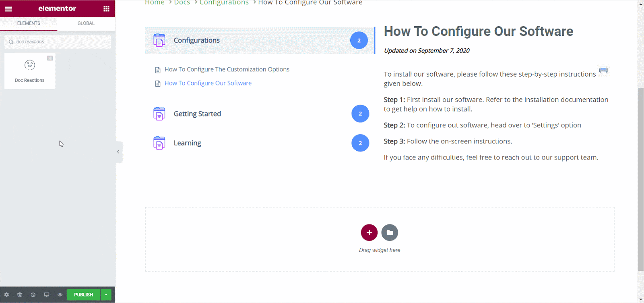Click the green Publish button
The width and height of the screenshot is (644, 303).
tap(83, 295)
